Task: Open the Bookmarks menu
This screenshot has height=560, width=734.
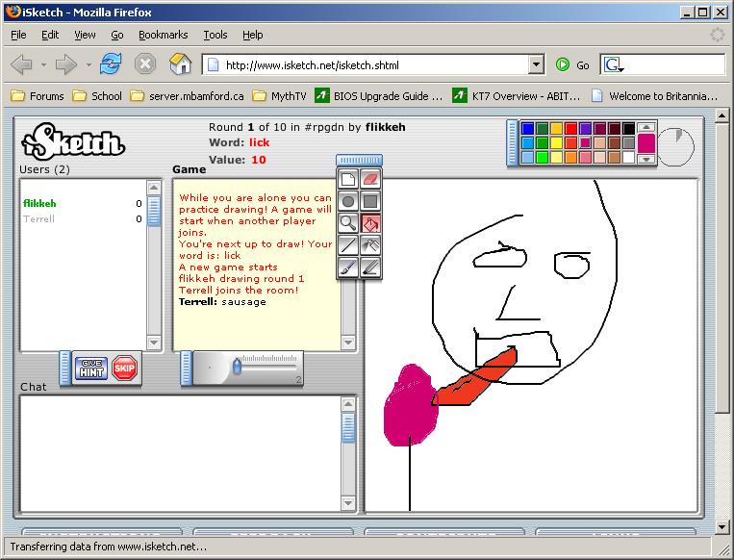Action: tap(163, 35)
